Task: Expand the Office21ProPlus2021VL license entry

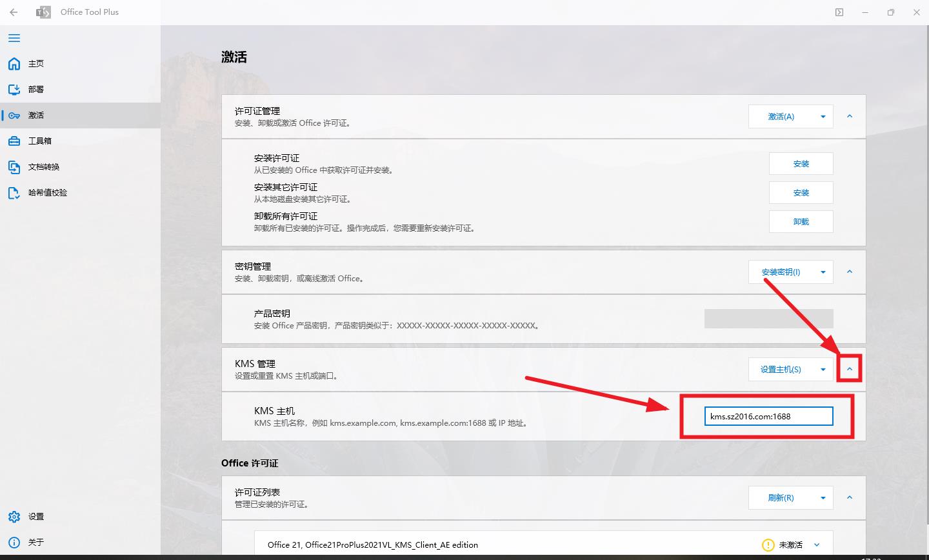Action: 817,545
